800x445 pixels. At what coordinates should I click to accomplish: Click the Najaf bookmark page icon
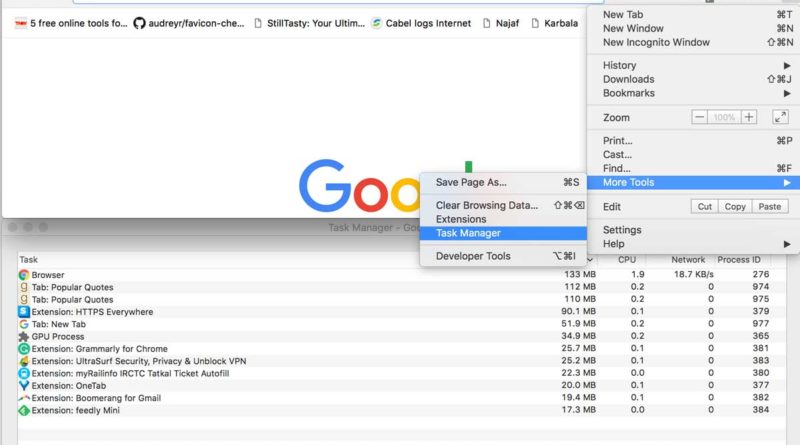(x=487, y=23)
